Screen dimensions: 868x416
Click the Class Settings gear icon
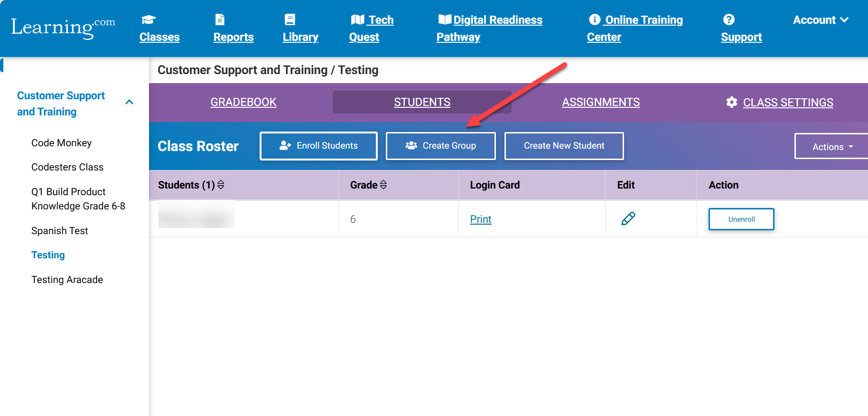click(x=731, y=102)
